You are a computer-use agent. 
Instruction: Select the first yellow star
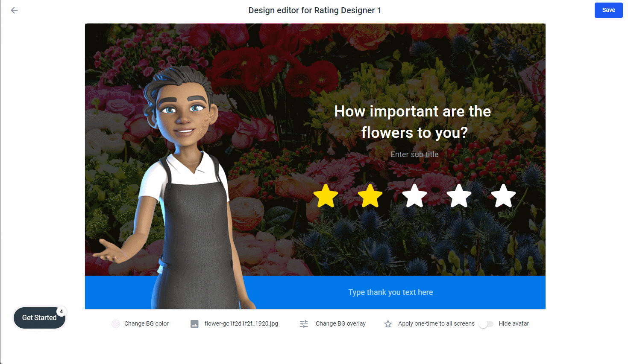coord(326,196)
